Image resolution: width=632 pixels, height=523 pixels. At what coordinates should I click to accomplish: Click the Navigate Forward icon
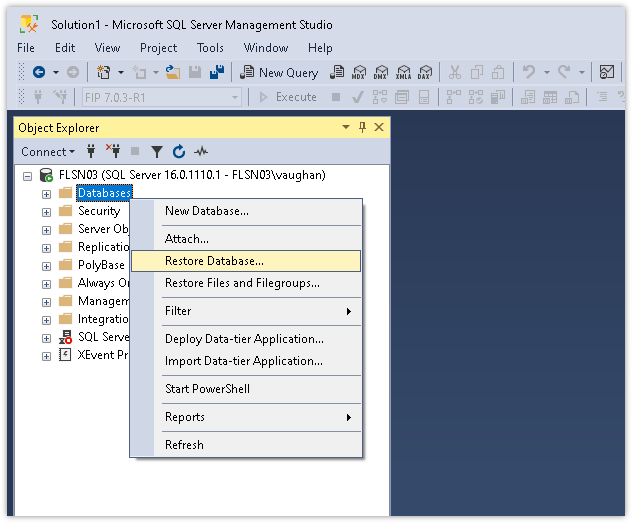[x=73, y=73]
